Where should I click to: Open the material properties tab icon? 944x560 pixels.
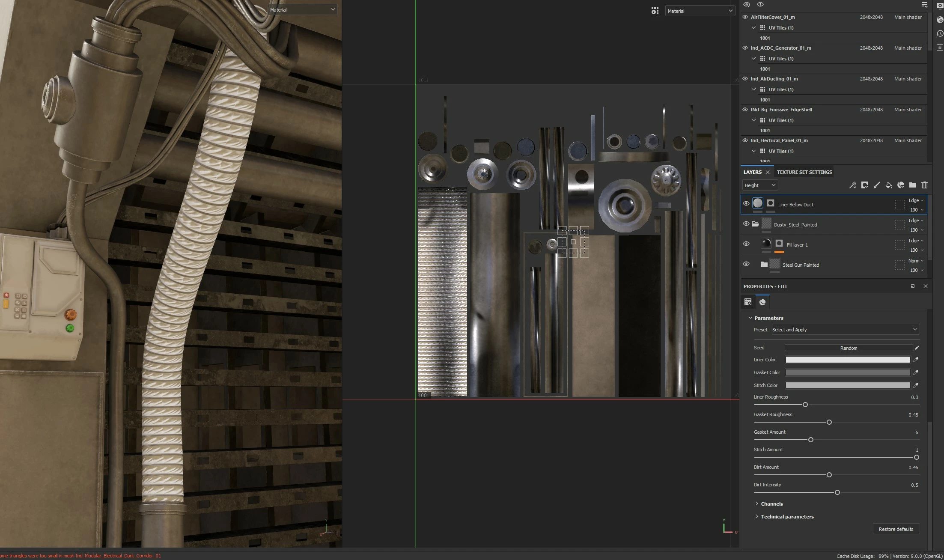762,302
